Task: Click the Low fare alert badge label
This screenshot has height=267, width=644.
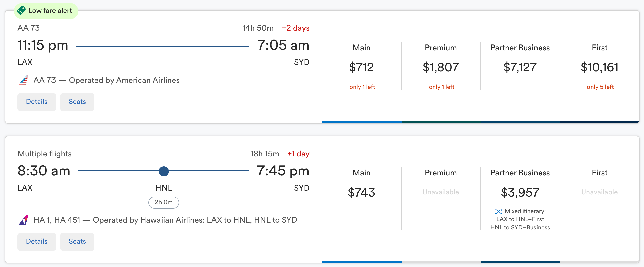Action: tap(50, 11)
